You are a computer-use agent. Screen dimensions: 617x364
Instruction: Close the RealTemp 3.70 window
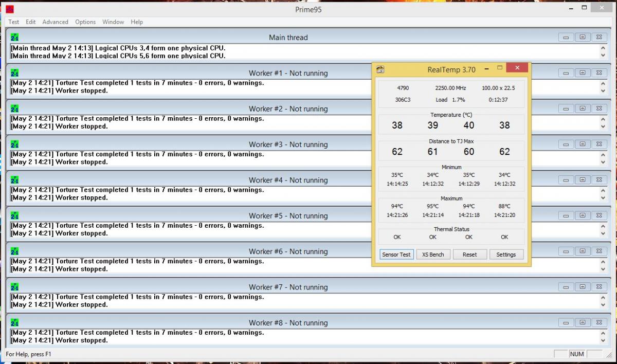[517, 68]
